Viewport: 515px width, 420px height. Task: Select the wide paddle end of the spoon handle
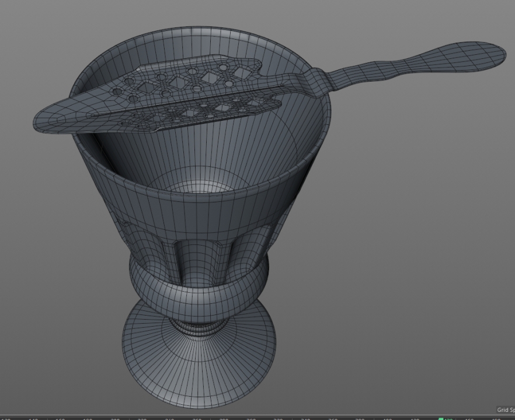467,54
